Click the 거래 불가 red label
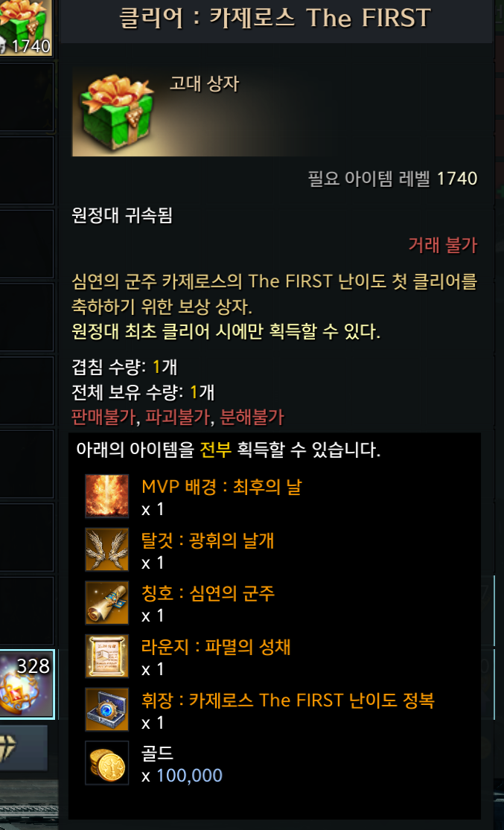Viewport: 504px width, 830px height. 443,245
